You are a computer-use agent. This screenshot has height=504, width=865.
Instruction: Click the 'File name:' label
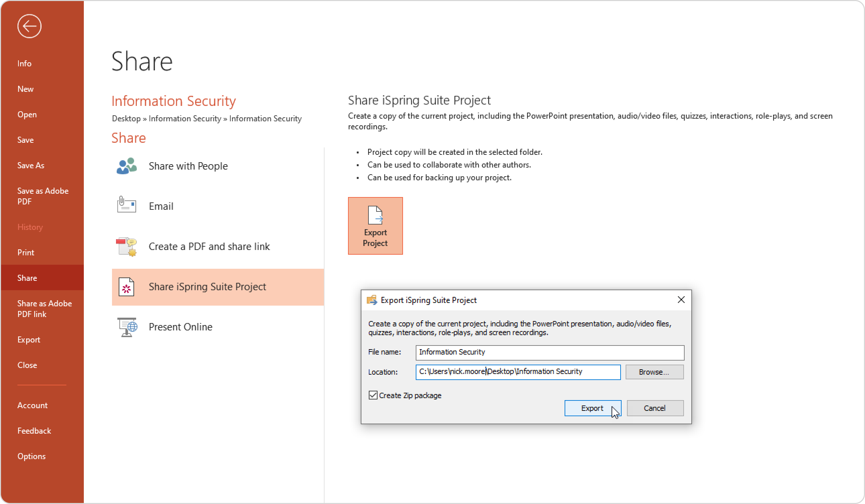click(x=385, y=352)
